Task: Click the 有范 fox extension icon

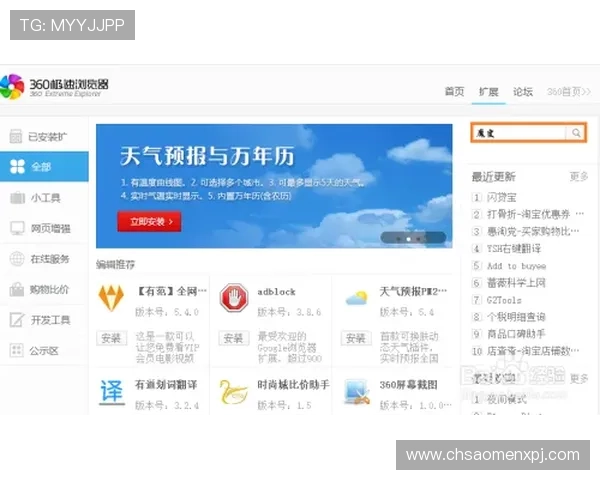Action: 111,297
